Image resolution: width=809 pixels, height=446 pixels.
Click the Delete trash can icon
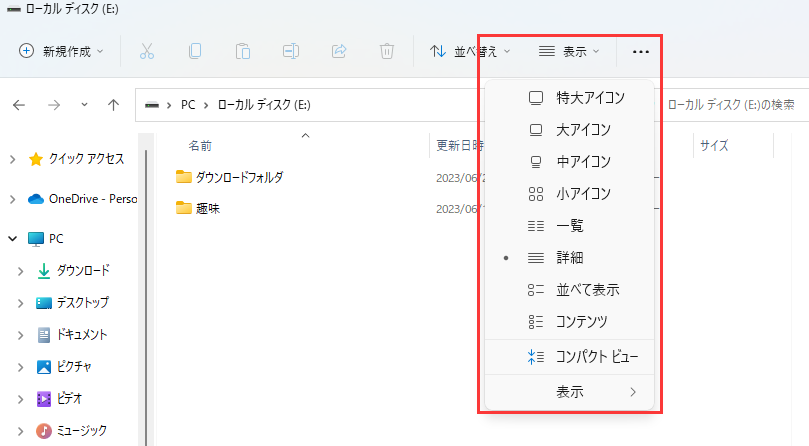pos(387,51)
